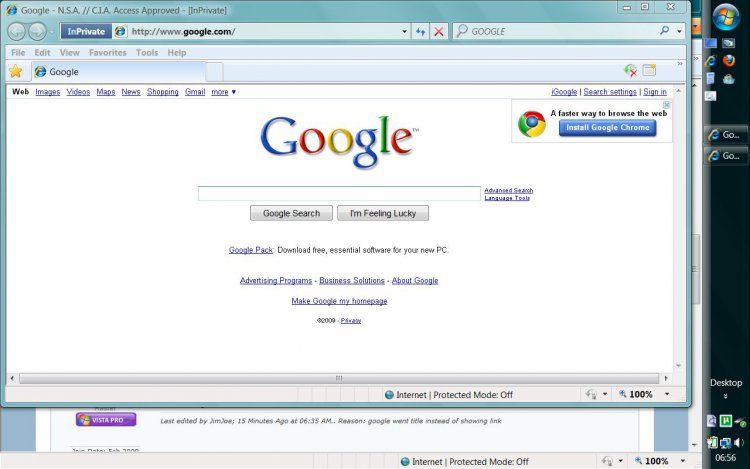This screenshot has width=750, height=469.
Task: Click the Google Chrome logo in the ad
Action: pos(531,124)
